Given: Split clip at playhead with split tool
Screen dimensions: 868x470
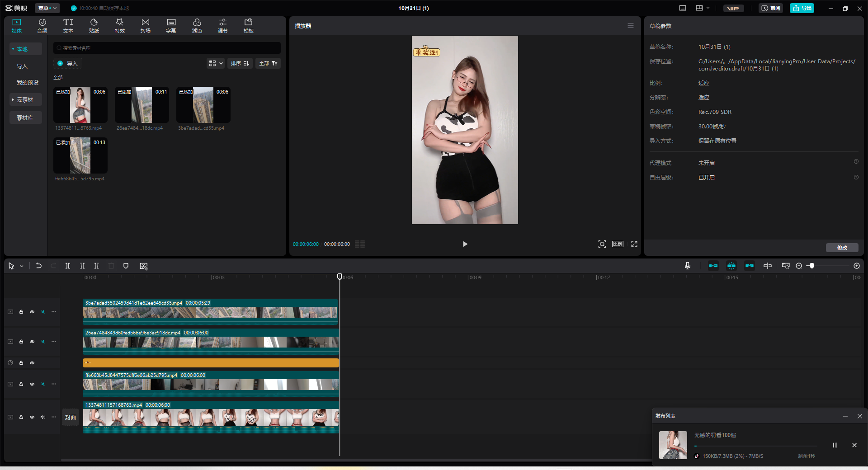Looking at the screenshot, I should point(68,266).
